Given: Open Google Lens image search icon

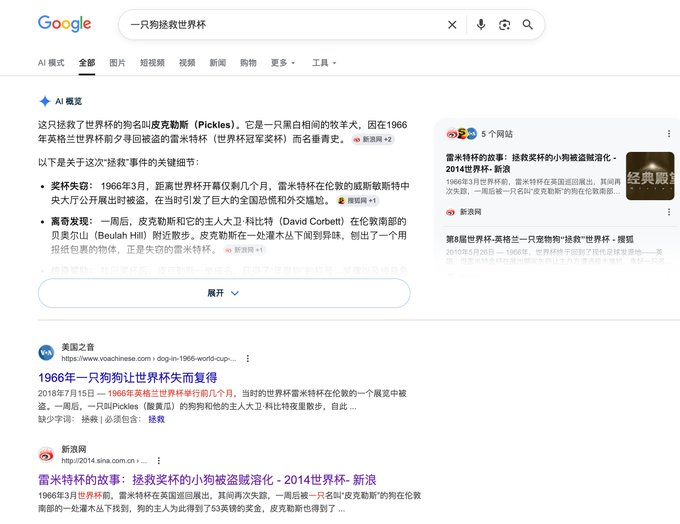Looking at the screenshot, I should 504,25.
